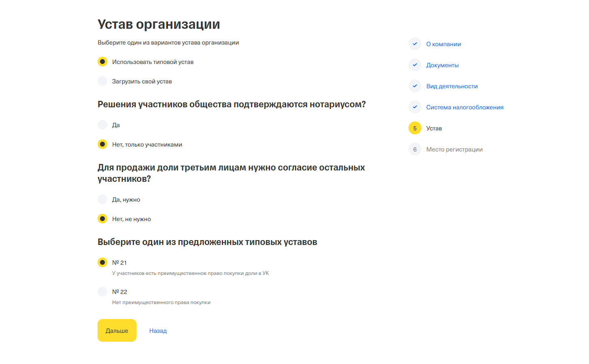Viewport: 589px width, 364px height.
Task: Open 'О компании' step link
Action: [x=444, y=44]
